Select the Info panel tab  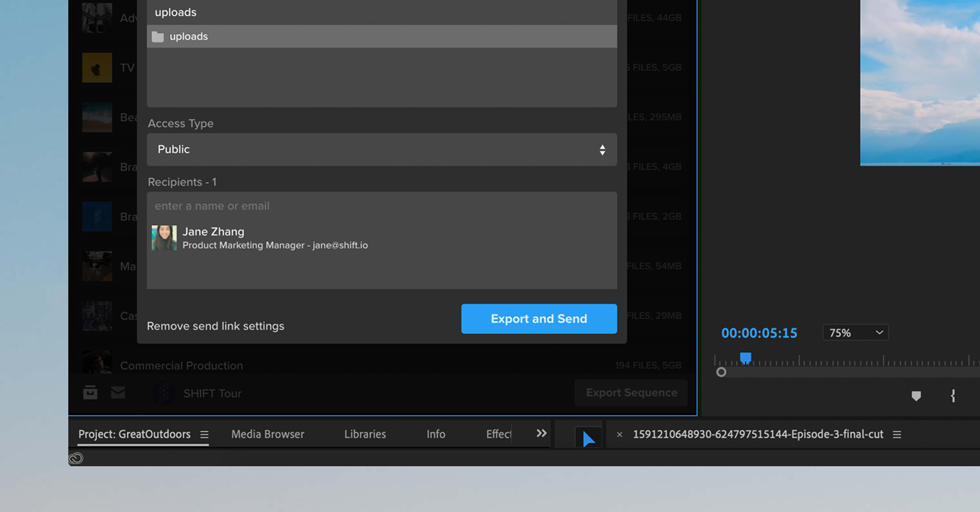coord(436,434)
